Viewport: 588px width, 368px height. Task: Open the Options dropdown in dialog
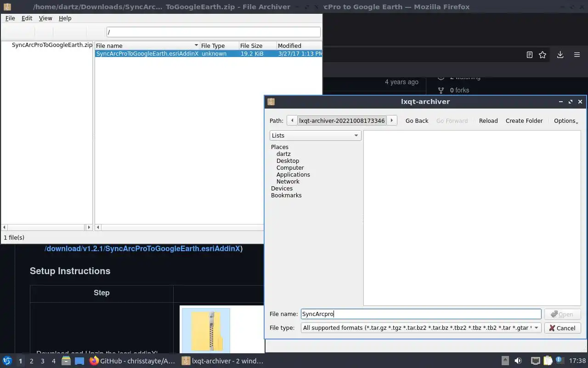tap(565, 121)
